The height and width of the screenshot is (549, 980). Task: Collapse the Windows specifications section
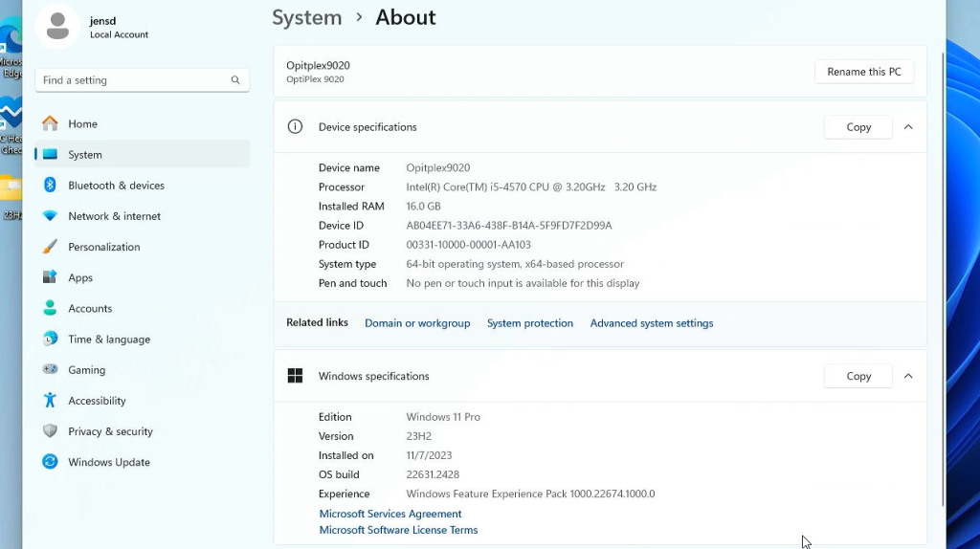coord(908,376)
